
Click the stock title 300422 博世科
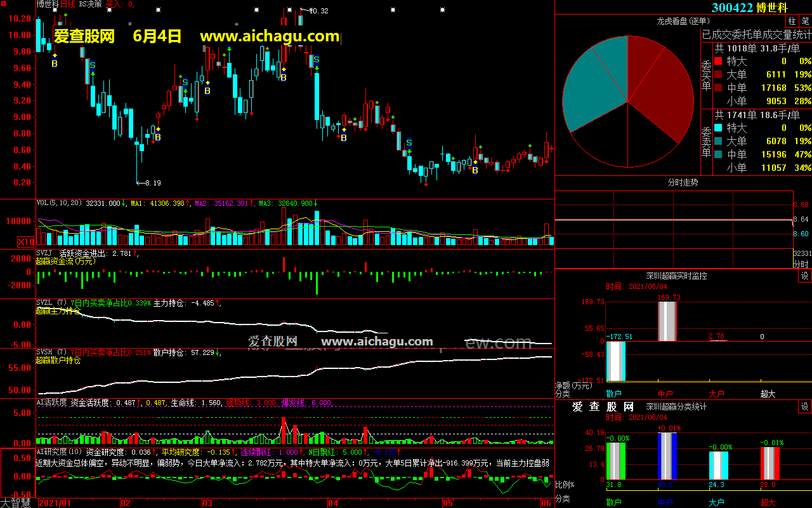749,8
